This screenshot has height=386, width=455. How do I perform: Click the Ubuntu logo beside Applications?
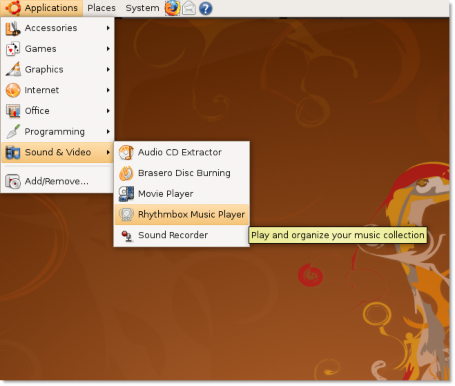tap(13, 8)
